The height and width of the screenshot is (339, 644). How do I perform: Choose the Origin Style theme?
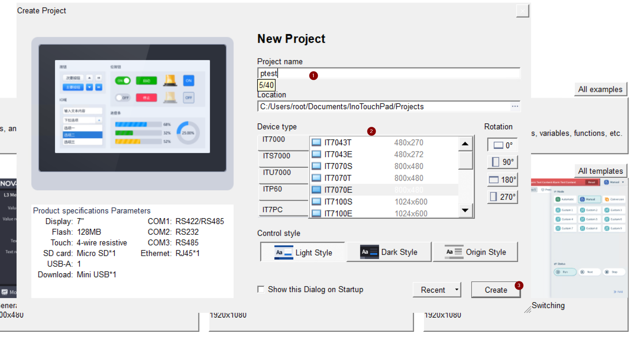point(475,252)
